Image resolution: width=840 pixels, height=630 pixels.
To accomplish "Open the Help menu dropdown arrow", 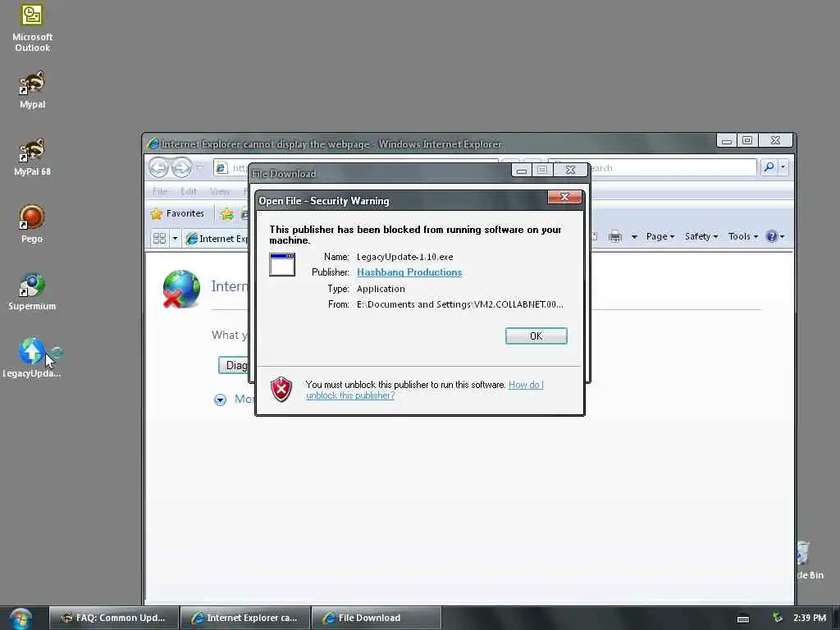I will [x=783, y=237].
